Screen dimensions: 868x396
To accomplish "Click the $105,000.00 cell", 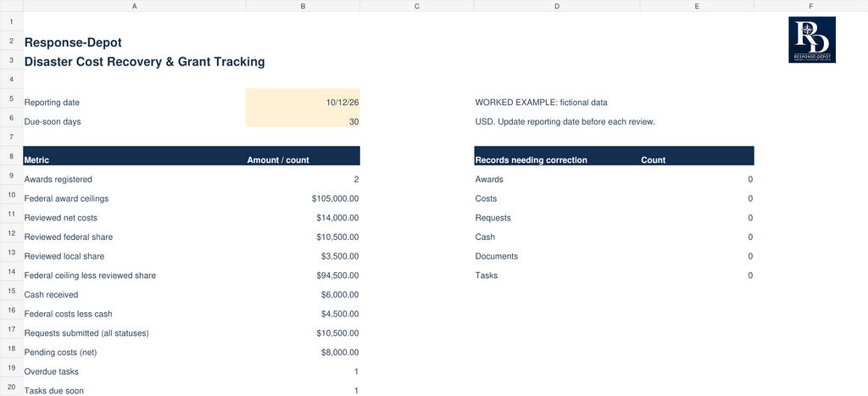I will (x=303, y=194).
